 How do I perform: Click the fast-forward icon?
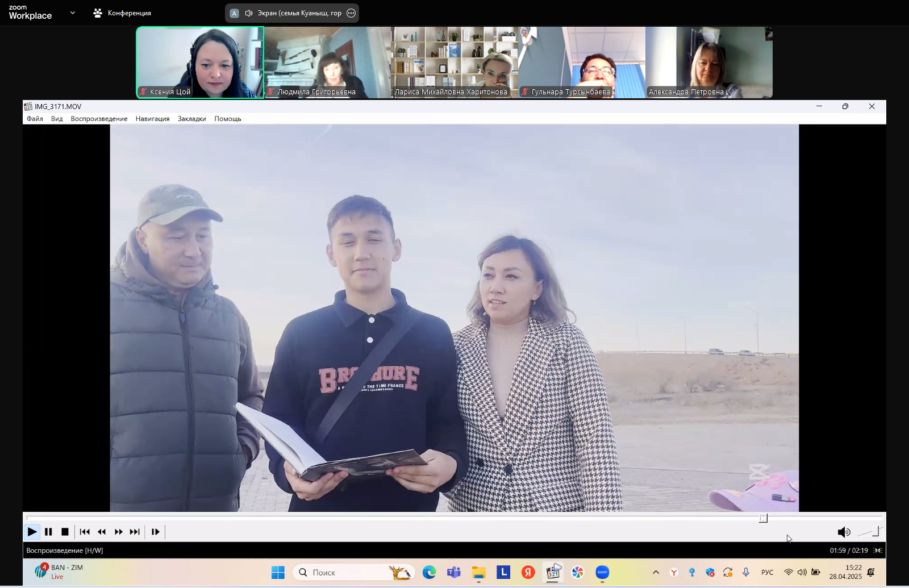pos(118,532)
